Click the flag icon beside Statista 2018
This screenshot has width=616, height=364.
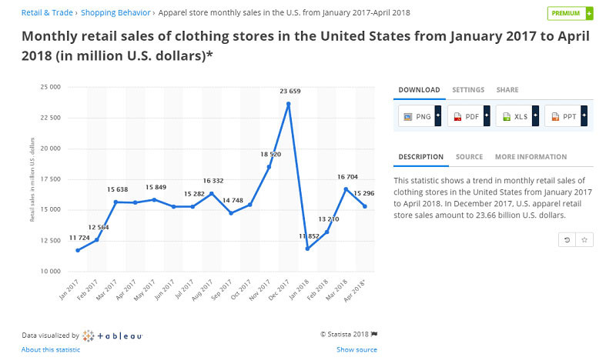pyautogui.click(x=374, y=334)
